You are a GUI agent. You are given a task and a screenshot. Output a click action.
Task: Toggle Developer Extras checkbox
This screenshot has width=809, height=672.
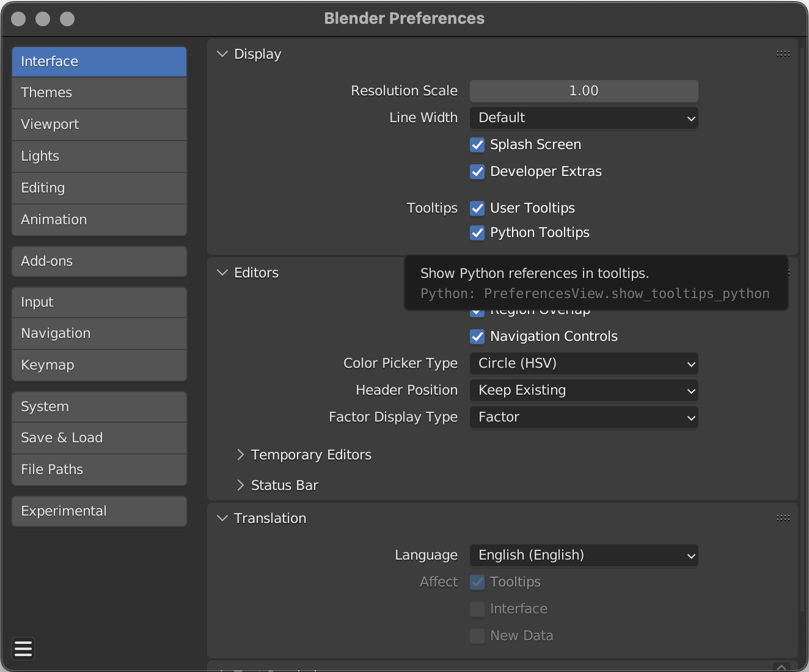477,172
